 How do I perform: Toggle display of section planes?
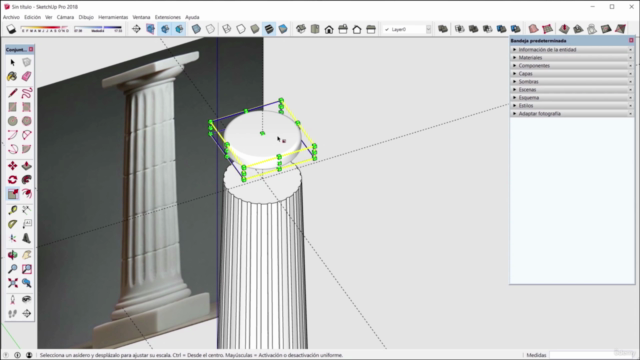(151, 29)
